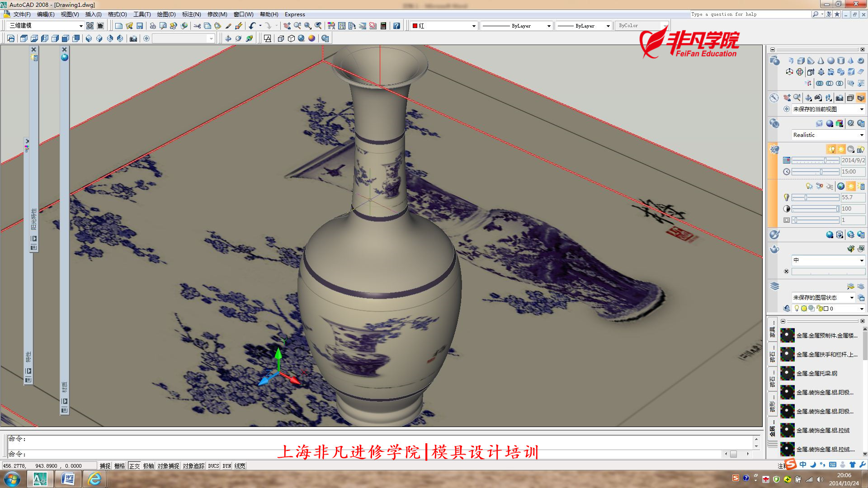The image size is (868, 488).
Task: Open the Realistic visual style dropdown
Action: (828, 135)
